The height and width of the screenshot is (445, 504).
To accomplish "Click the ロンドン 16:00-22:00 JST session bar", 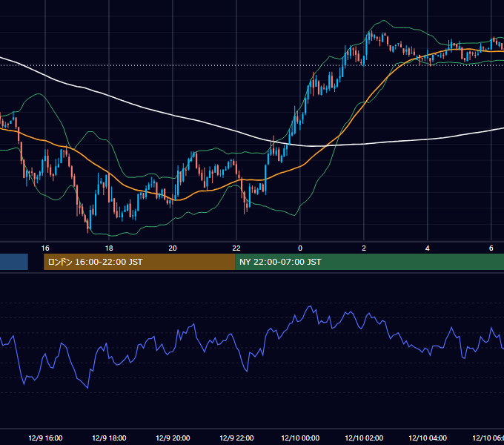I will pyautogui.click(x=139, y=262).
